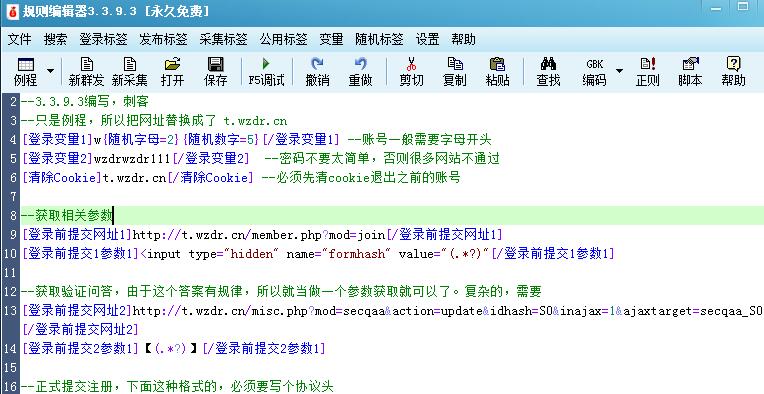Click the comment '--账号一般需要字母开头'

[x=420, y=140]
